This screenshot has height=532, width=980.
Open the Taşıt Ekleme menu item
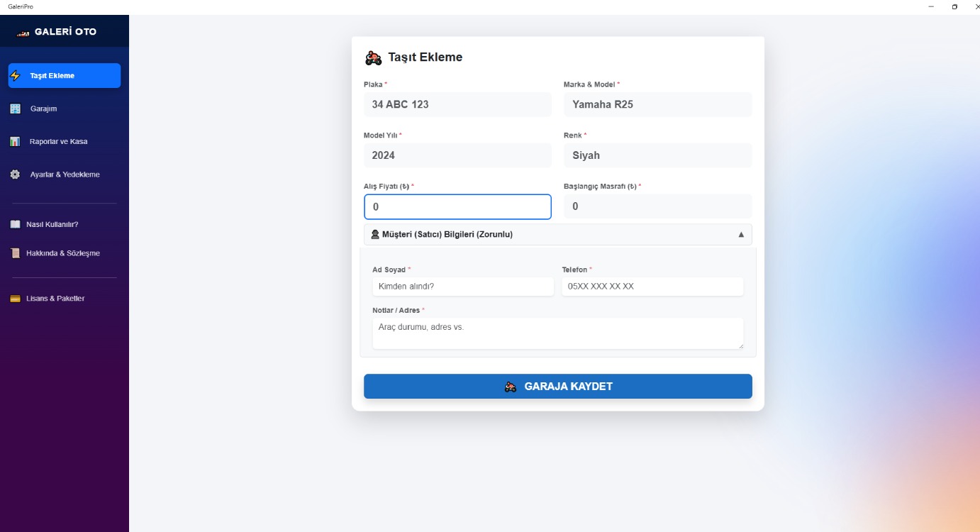(65, 76)
